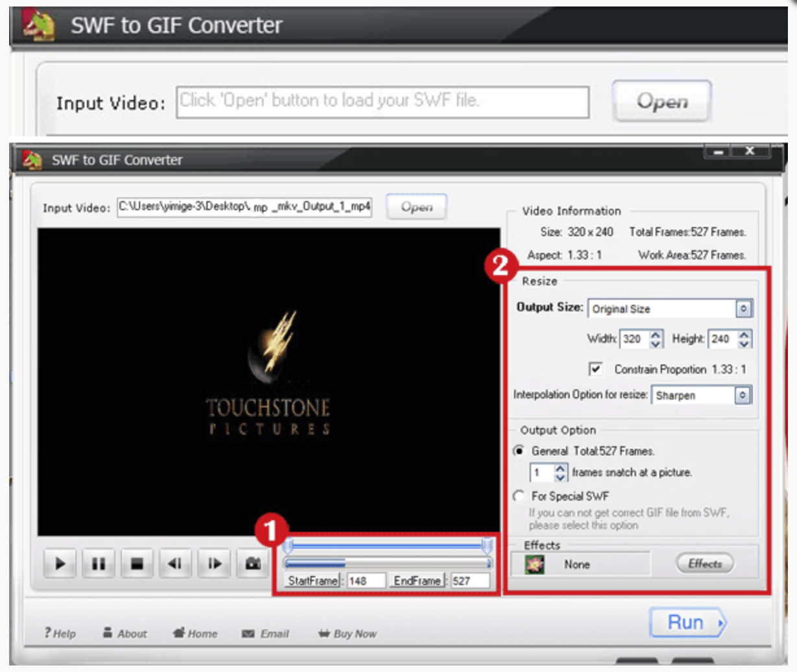This screenshot has width=797, height=672.
Task: Increase Height with the up arrow
Action: [x=744, y=334]
